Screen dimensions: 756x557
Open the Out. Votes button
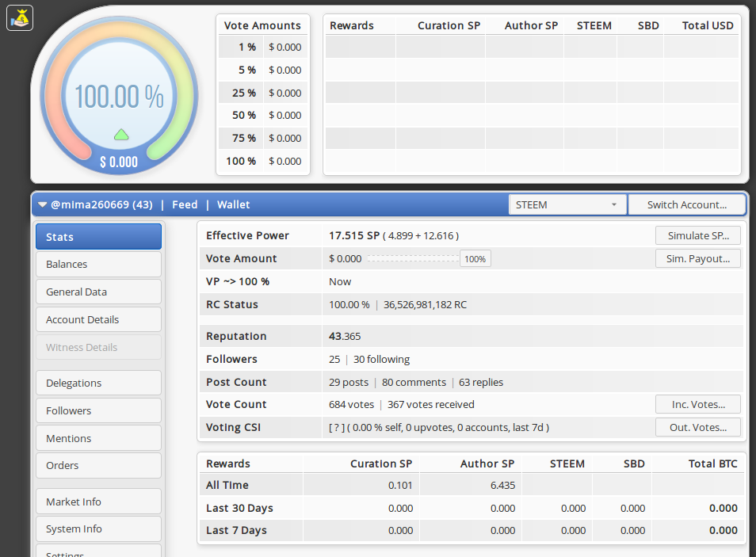click(697, 427)
